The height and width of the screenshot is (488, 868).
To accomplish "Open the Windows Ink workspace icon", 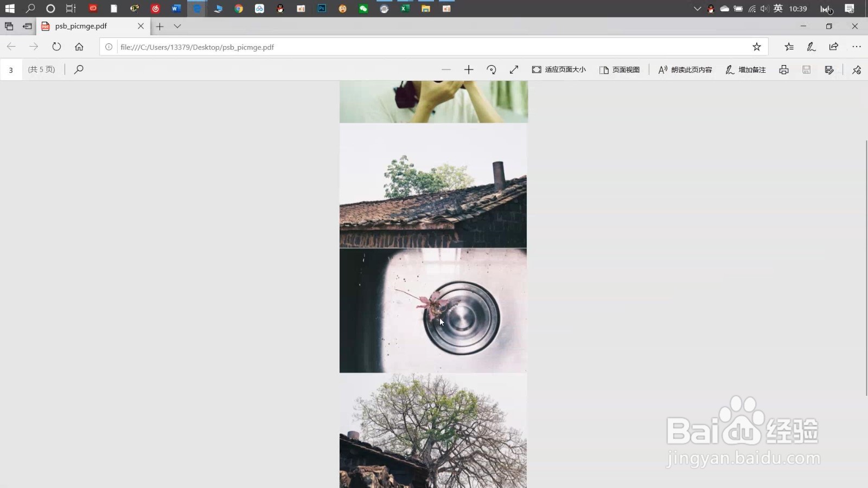I will click(811, 47).
